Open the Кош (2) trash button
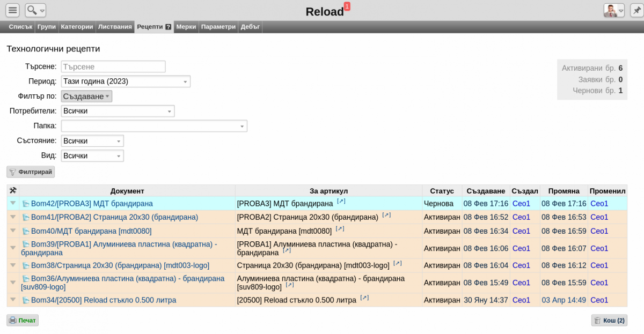Image resolution: width=644 pixels, height=334 pixels. point(609,321)
